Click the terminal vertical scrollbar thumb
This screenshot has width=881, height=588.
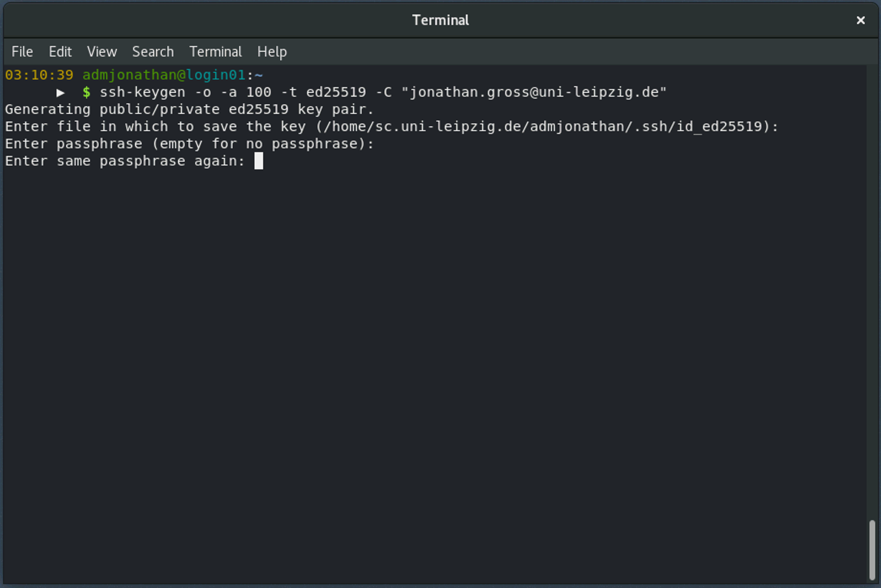[872, 550]
